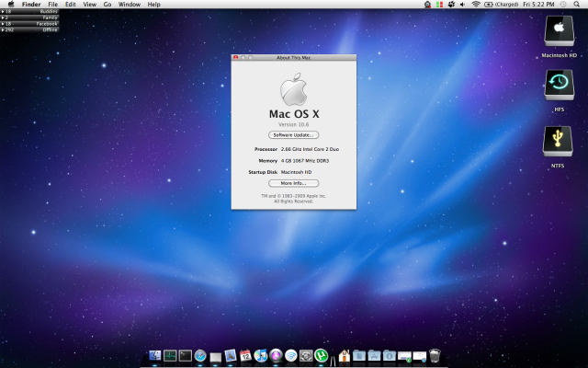This screenshot has width=588, height=368.
Task: Open the Home folder in the Dock
Action: pyautogui.click(x=344, y=355)
